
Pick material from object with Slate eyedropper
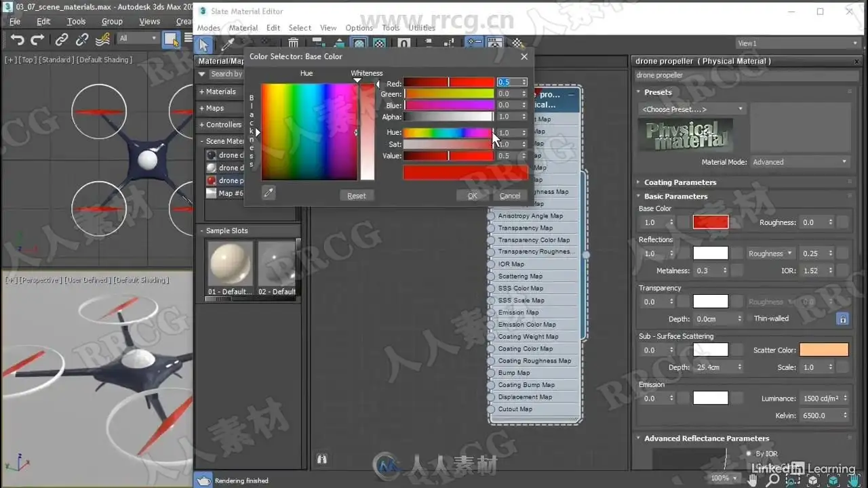tap(227, 45)
